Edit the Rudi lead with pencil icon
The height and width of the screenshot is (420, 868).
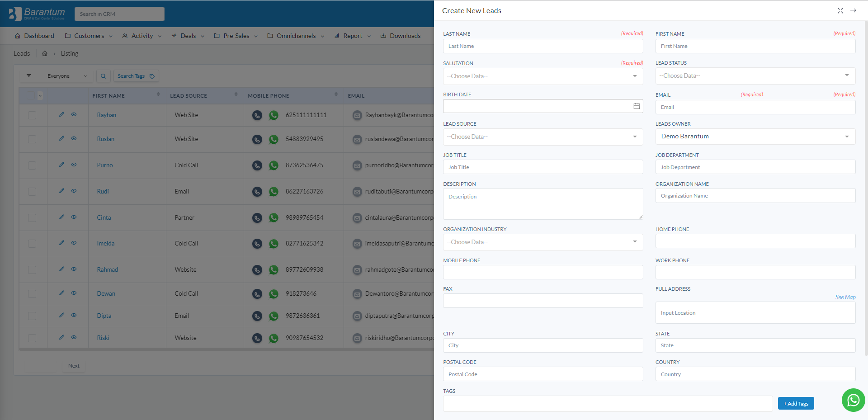point(61,191)
